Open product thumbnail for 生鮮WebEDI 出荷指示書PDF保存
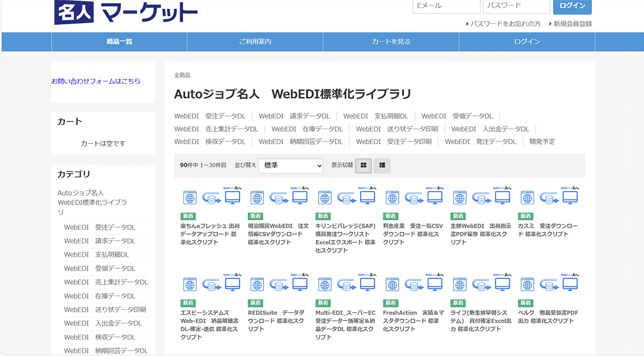644x356 pixels. click(x=481, y=196)
